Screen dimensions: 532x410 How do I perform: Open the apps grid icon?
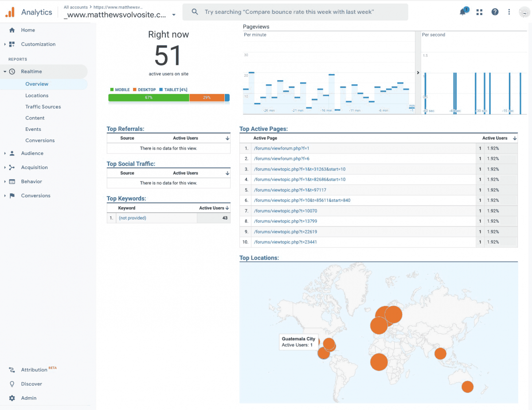(479, 12)
